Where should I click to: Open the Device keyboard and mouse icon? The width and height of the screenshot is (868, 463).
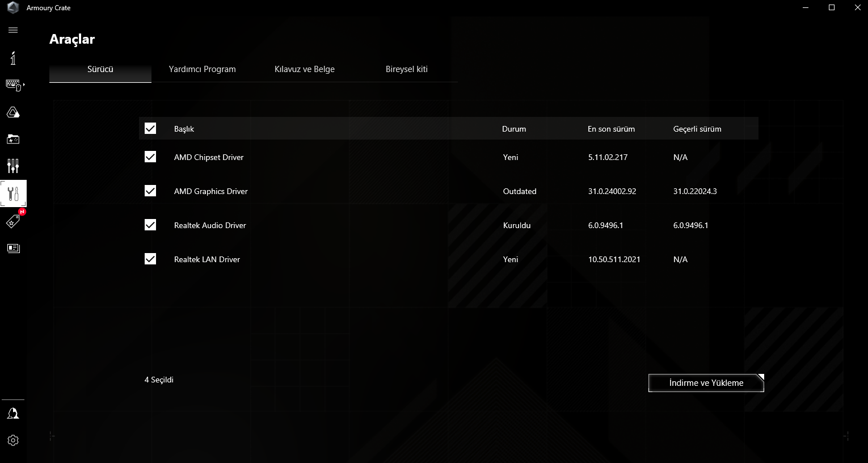[x=14, y=85]
